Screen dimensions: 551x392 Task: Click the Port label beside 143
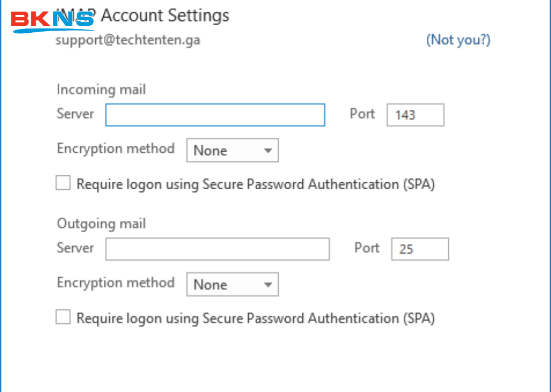(362, 114)
